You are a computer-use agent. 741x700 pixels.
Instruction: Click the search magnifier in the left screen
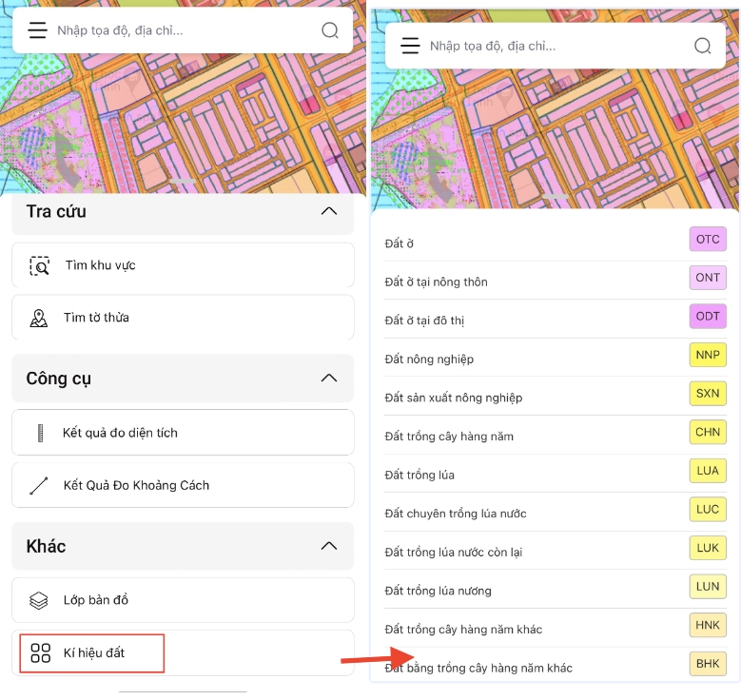click(x=330, y=30)
